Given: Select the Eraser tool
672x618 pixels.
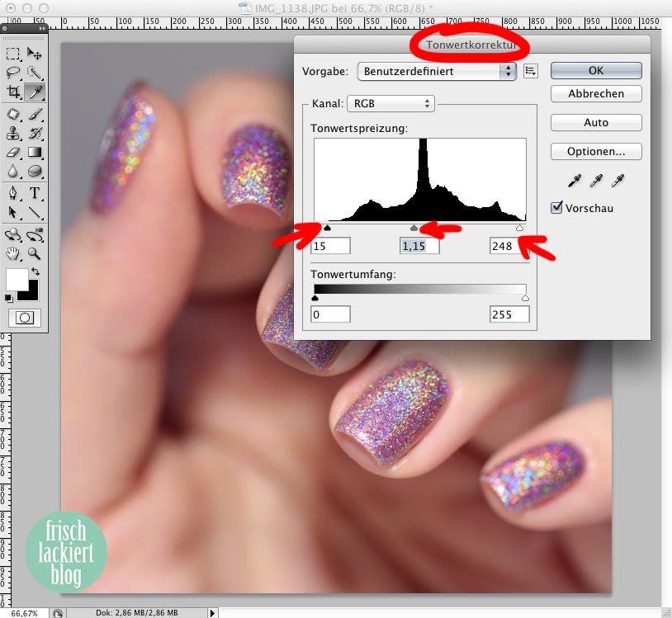Looking at the screenshot, I should pyautogui.click(x=13, y=152).
